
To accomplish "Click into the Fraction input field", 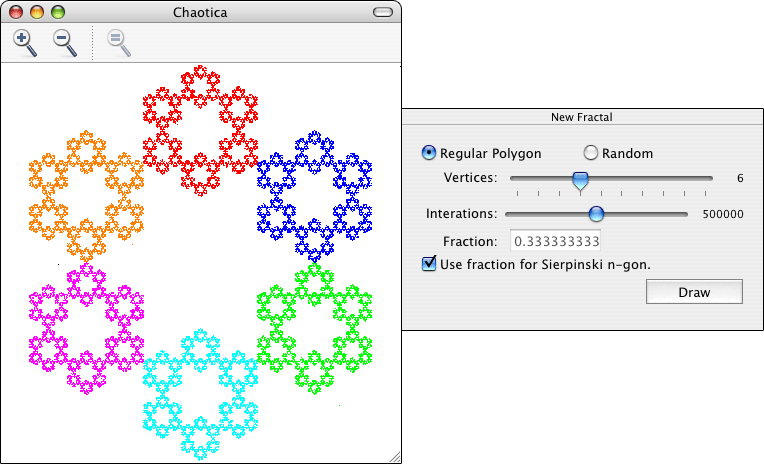I will (x=555, y=241).
